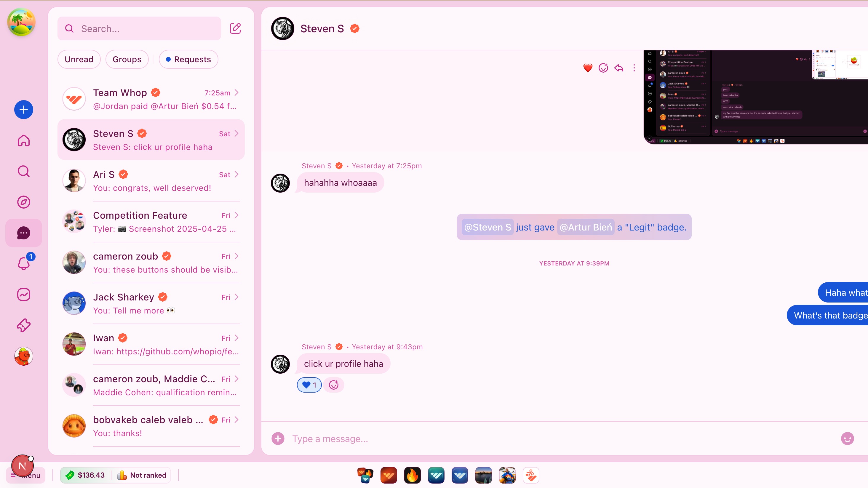This screenshot has width=868, height=488.
Task: Open the Ari S conversation
Action: (x=151, y=181)
